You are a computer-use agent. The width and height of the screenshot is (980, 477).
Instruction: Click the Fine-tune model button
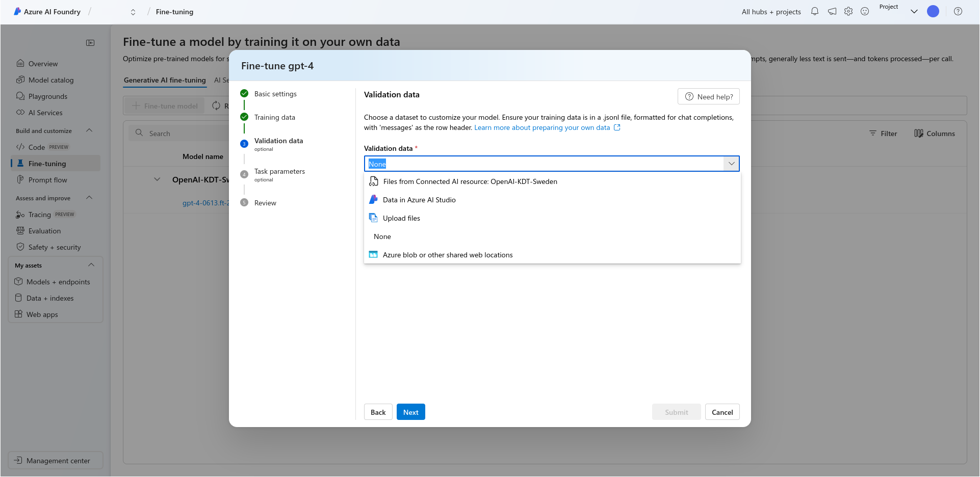(x=165, y=106)
